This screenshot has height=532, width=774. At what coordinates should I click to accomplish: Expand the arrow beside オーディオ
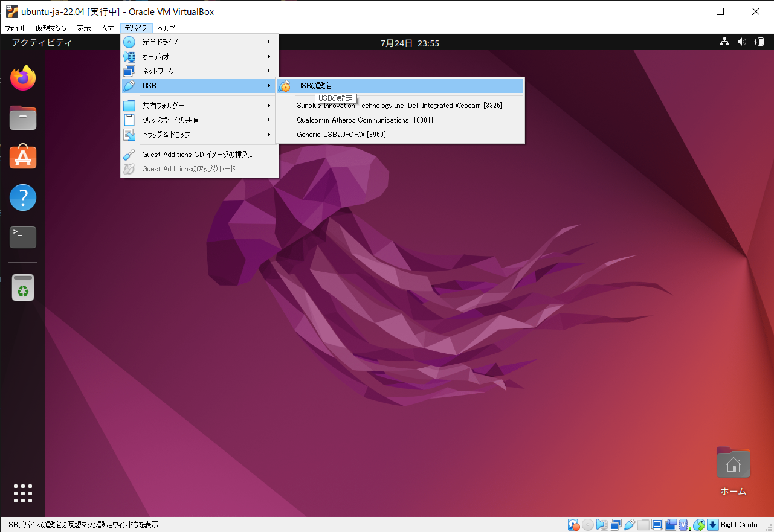(269, 57)
